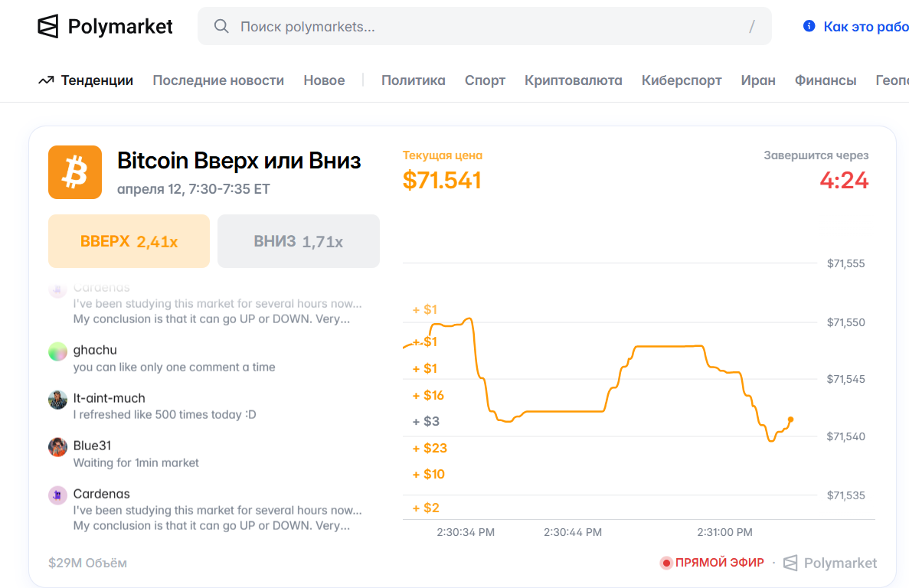The height and width of the screenshot is (588, 909).
Task: Open the 'Как это работает' link
Action: click(865, 27)
